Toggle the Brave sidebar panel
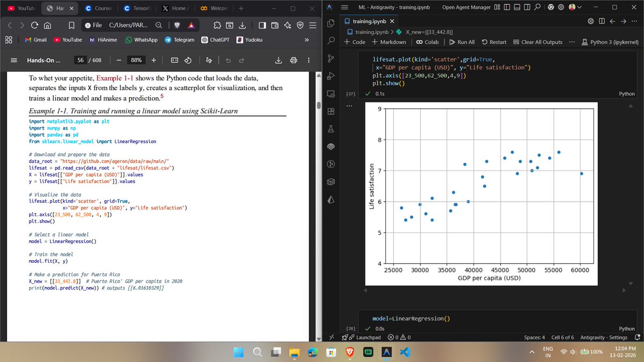 coord(262,25)
